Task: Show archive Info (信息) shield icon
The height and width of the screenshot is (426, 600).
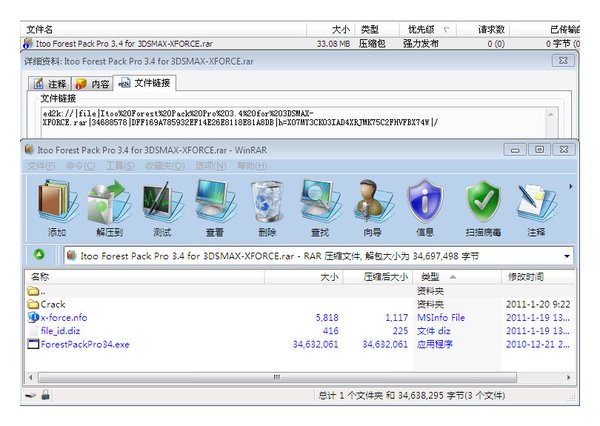Action: [x=425, y=207]
